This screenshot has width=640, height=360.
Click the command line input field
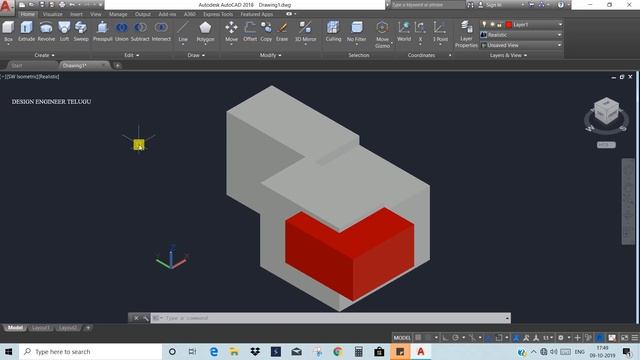331,318
